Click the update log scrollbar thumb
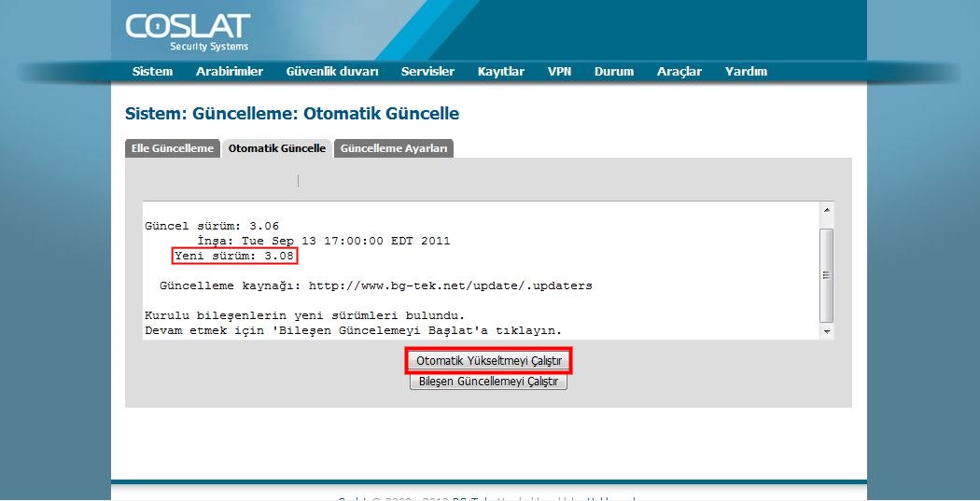 (x=827, y=275)
